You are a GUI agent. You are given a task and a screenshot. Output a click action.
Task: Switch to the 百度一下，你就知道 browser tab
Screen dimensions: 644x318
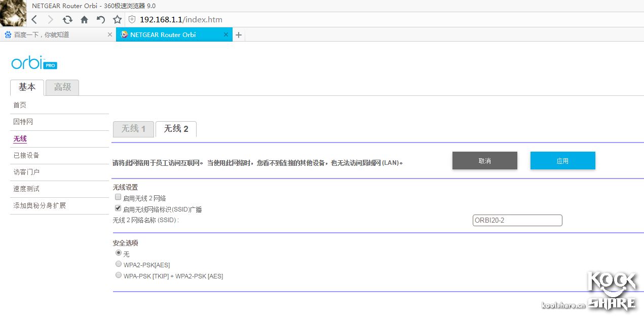(58, 34)
